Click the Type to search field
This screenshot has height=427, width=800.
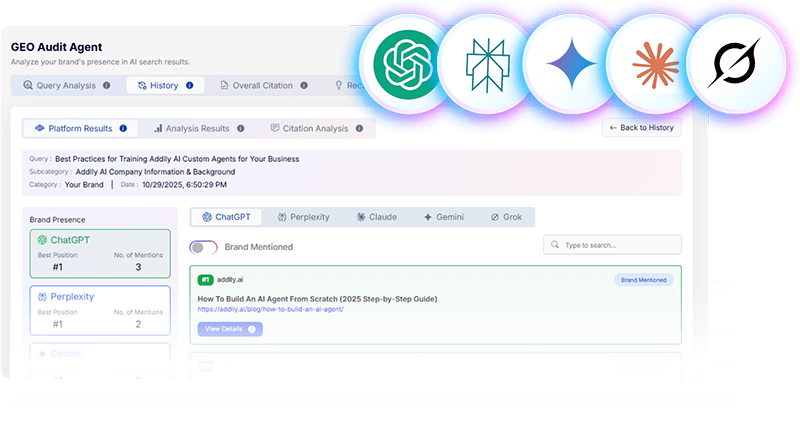[612, 245]
